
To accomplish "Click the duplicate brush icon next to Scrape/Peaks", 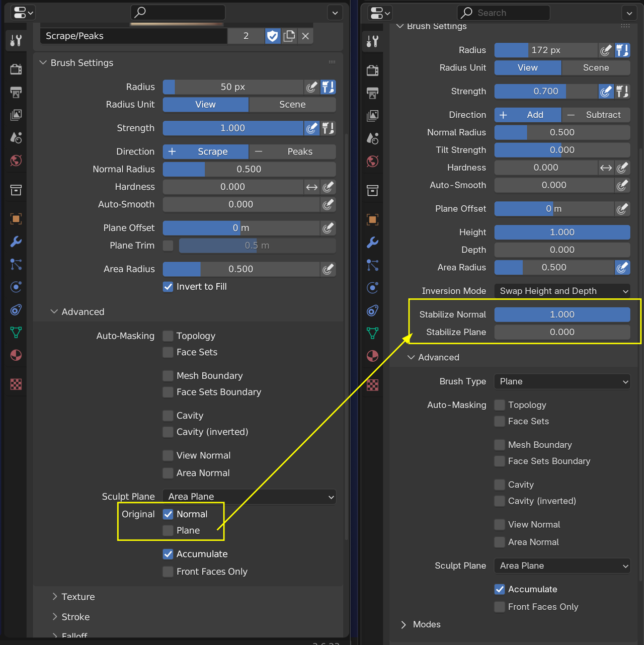I will [x=289, y=36].
